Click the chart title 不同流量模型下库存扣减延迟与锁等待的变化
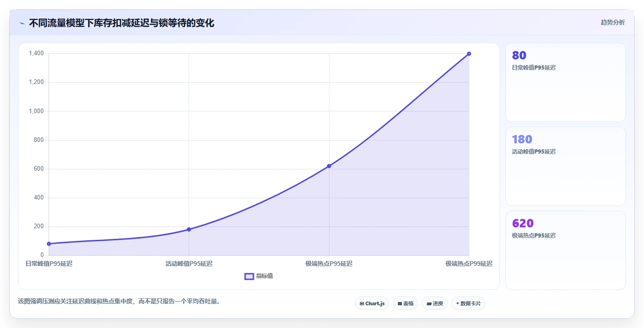 tap(121, 23)
